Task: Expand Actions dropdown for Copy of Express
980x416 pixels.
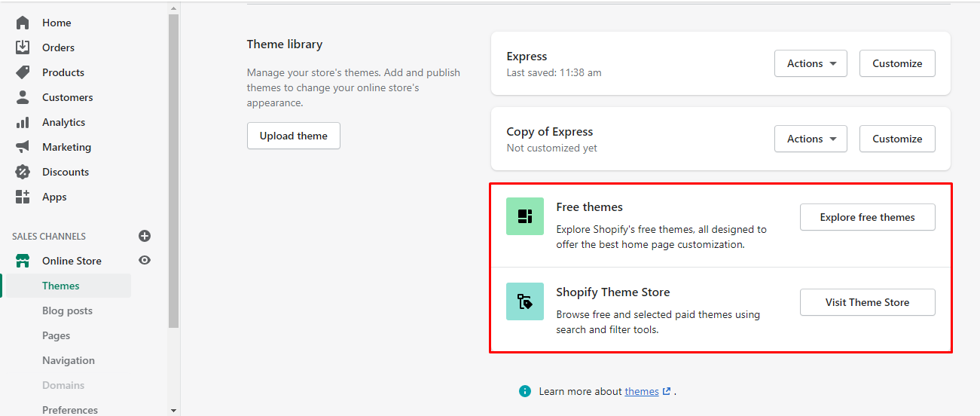Action: [x=811, y=139]
